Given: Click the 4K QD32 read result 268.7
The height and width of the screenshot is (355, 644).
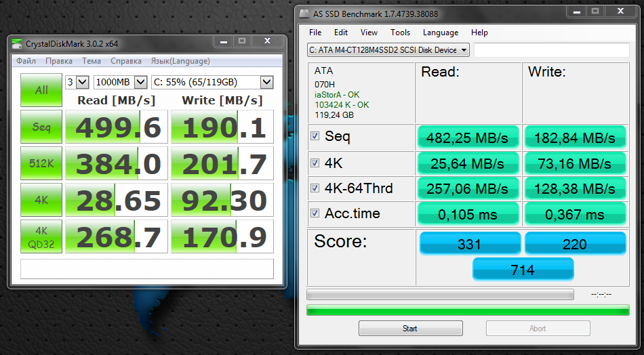Looking at the screenshot, I should click(x=117, y=236).
